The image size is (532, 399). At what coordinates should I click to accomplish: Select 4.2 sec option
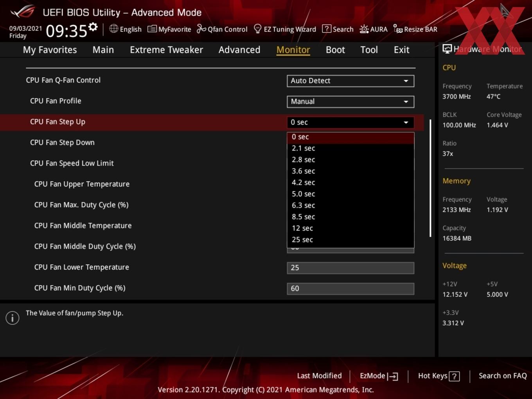pos(350,182)
